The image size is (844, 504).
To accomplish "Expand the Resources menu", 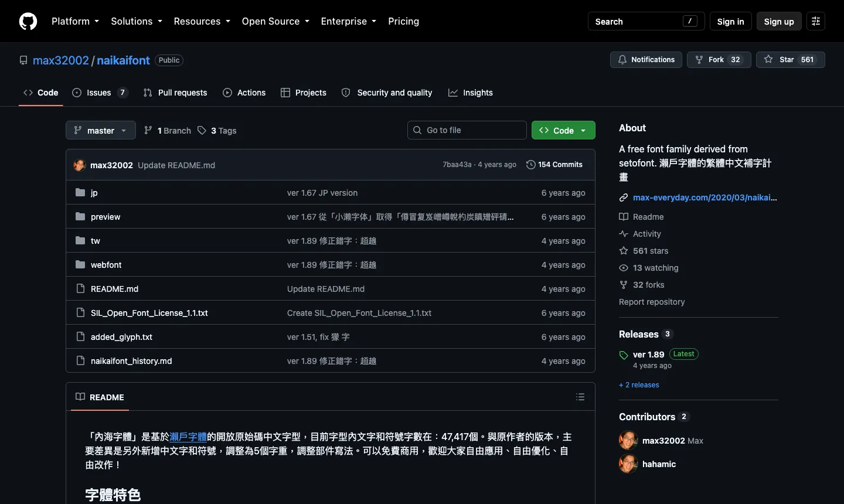I will coord(202,21).
